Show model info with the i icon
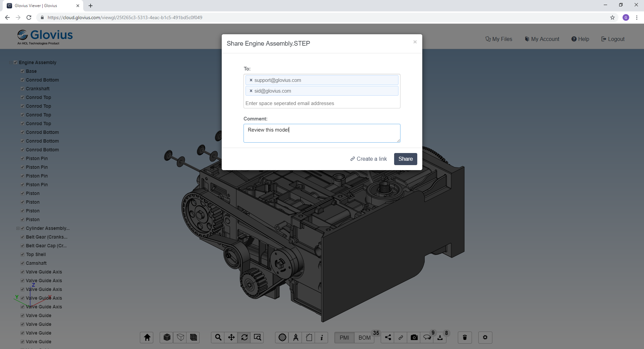The image size is (644, 349). pos(322,337)
